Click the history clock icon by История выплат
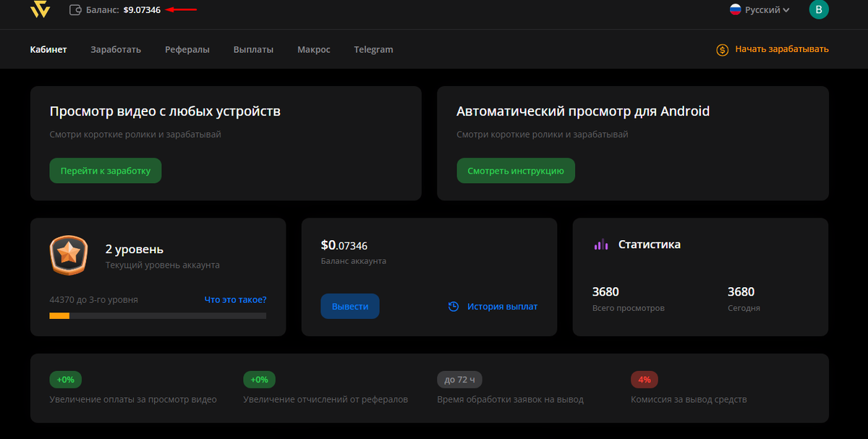Viewport: 868px width, 439px height. [x=454, y=307]
